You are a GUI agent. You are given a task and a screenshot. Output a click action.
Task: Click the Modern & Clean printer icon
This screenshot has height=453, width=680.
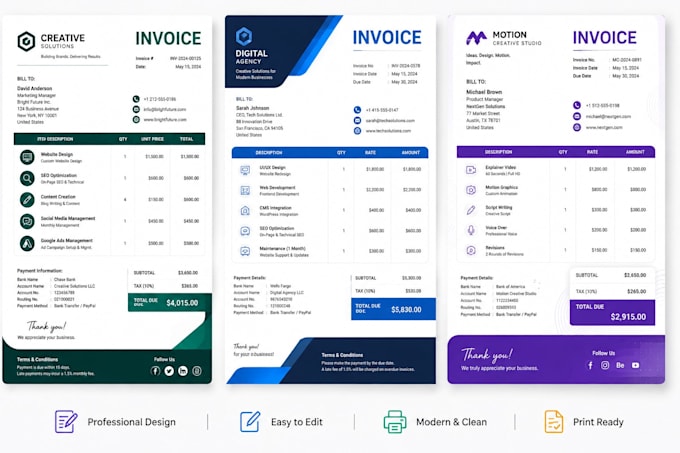click(x=395, y=422)
